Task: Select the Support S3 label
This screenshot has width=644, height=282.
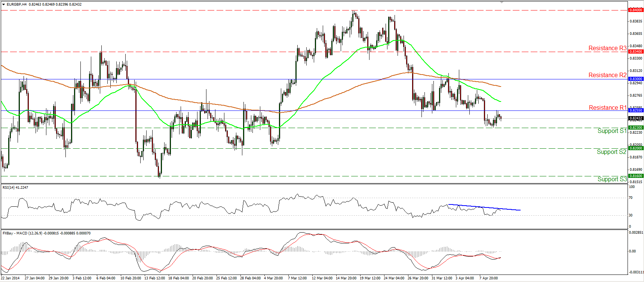Action: (612, 179)
